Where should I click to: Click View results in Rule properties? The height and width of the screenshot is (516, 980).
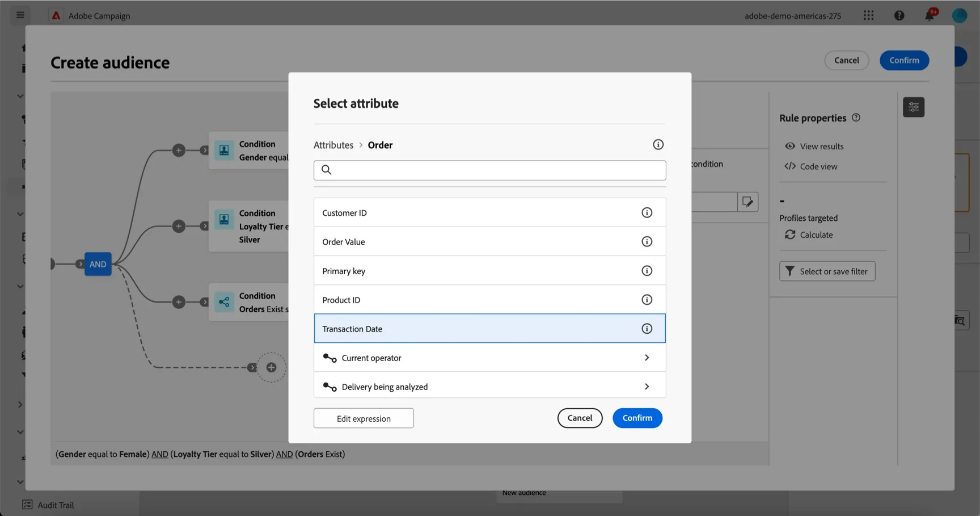814,146
